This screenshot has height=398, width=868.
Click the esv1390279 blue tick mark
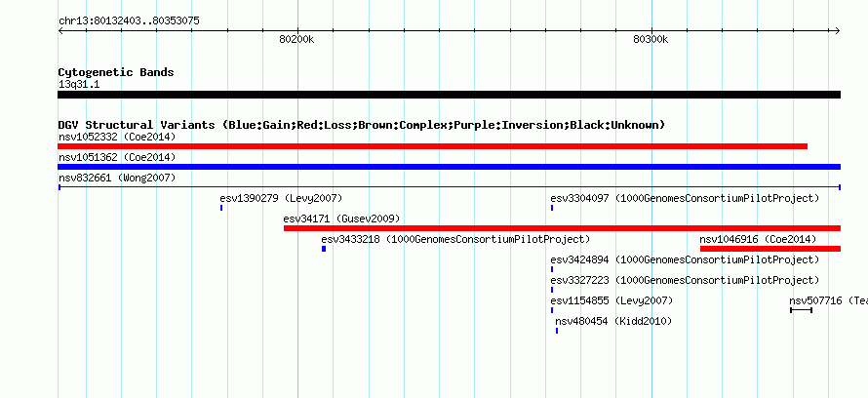[x=221, y=208]
